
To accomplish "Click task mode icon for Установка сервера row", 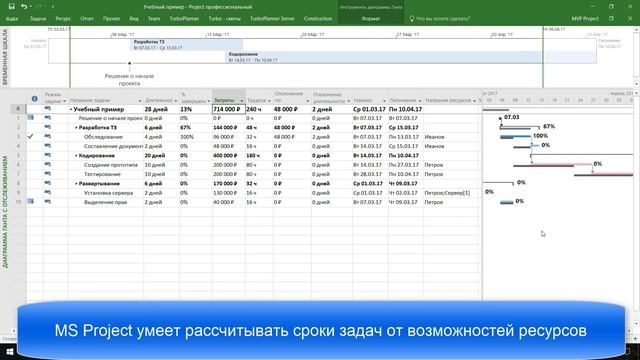I will (x=48, y=193).
